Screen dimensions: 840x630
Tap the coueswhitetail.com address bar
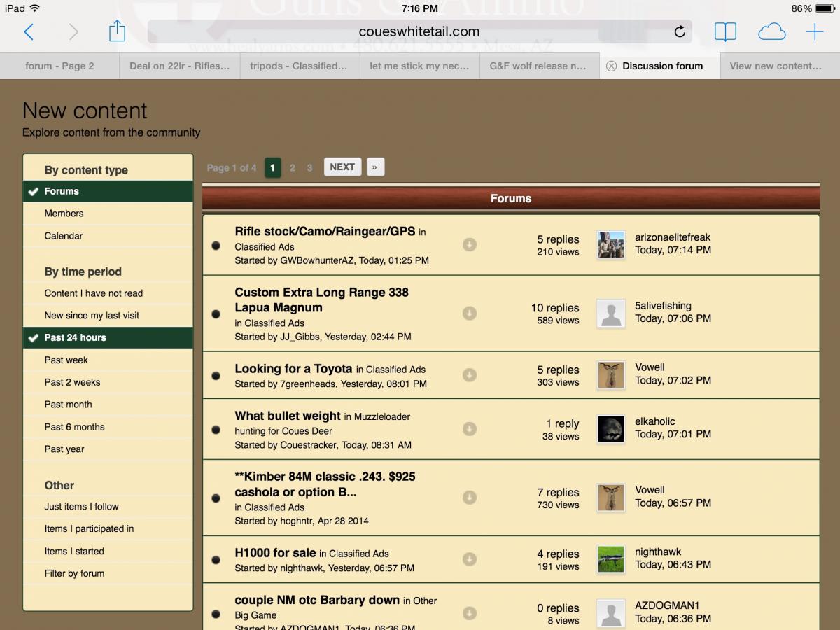pyautogui.click(x=419, y=31)
